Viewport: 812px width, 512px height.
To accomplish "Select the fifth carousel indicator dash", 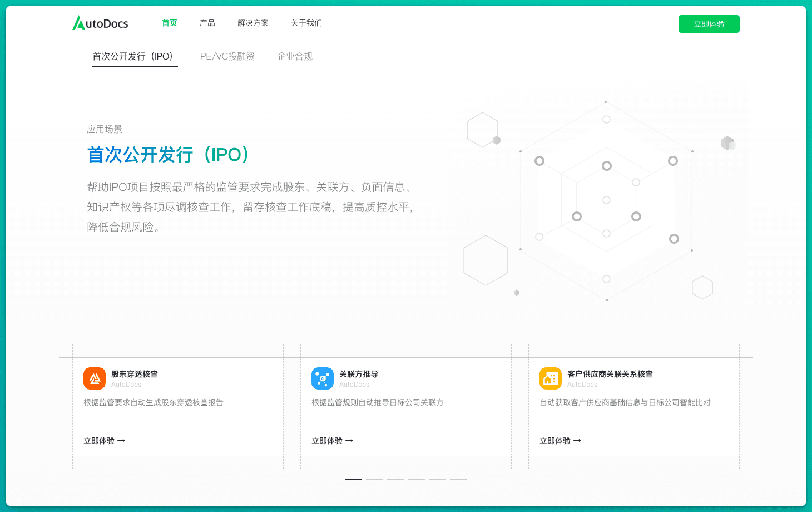I will pyautogui.click(x=438, y=479).
